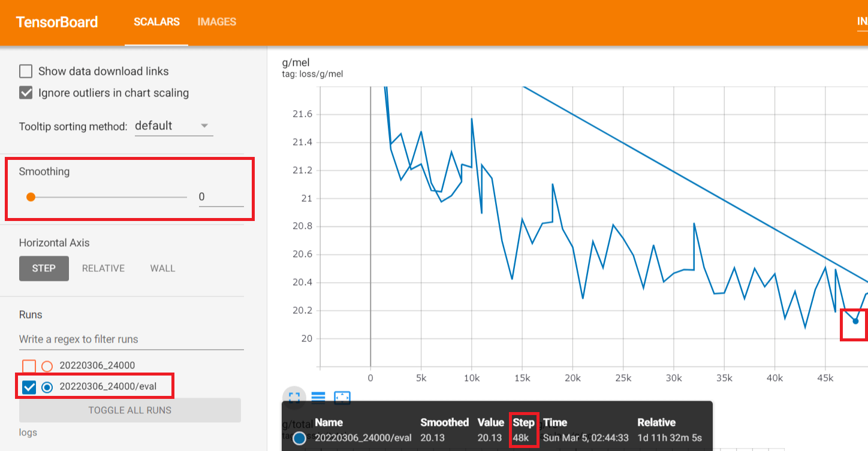Check the 20220306_24000 run checkbox

(29, 366)
